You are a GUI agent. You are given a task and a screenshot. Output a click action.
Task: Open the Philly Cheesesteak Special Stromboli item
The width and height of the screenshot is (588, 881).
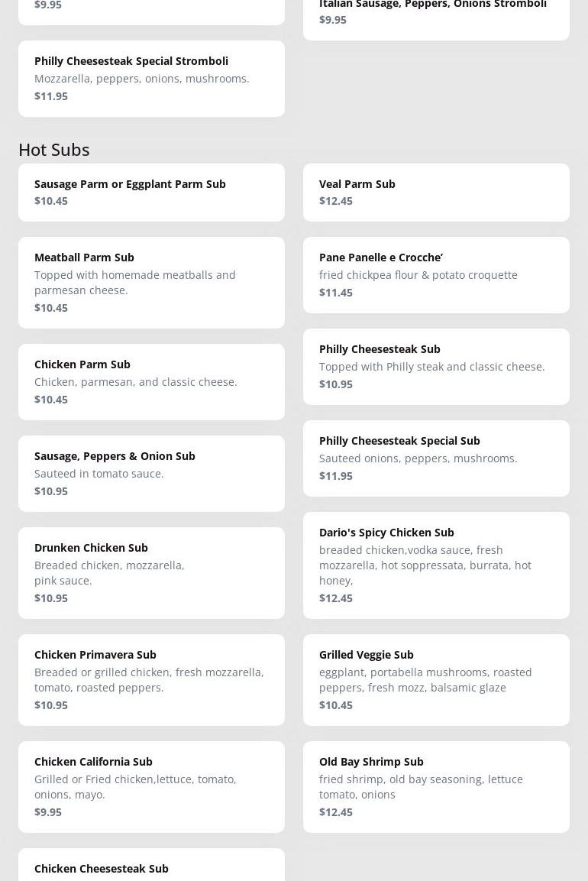tap(151, 78)
